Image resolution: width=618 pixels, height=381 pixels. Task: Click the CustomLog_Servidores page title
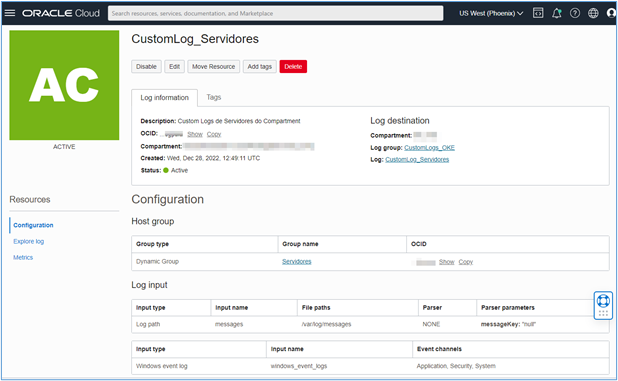pyautogui.click(x=195, y=39)
